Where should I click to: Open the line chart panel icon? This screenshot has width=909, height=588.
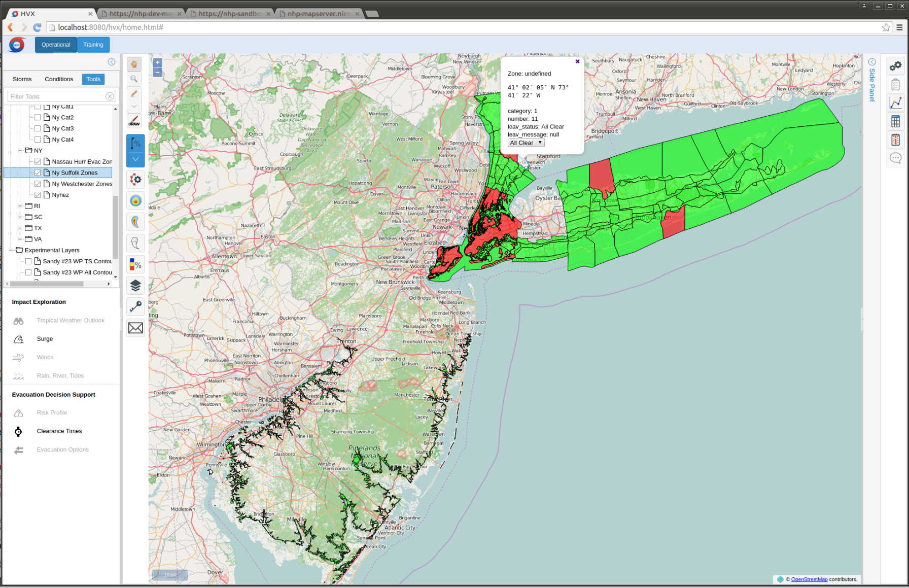895,102
